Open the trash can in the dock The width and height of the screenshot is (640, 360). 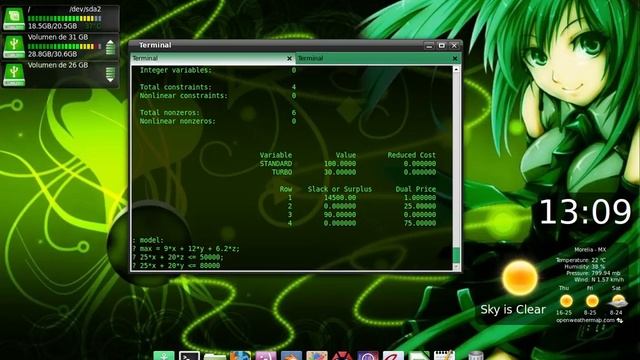(476, 356)
